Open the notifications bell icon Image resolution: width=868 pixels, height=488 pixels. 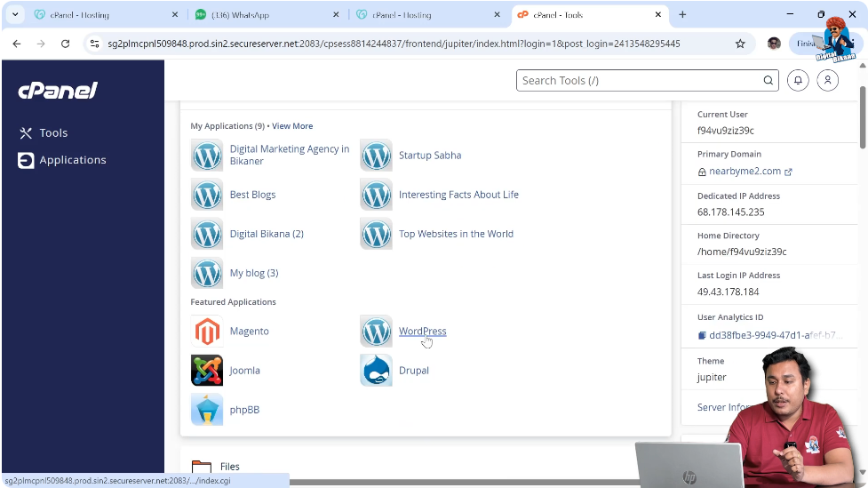pos(798,80)
